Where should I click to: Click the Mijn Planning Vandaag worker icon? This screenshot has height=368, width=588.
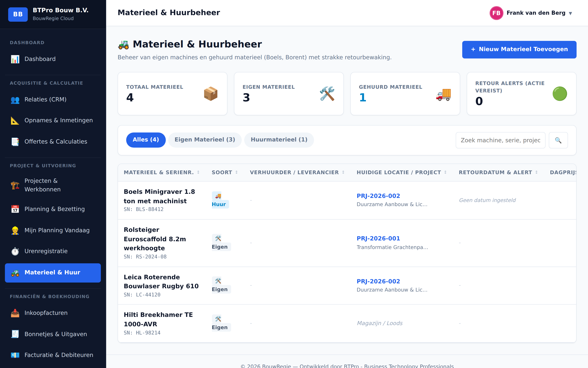click(x=15, y=230)
